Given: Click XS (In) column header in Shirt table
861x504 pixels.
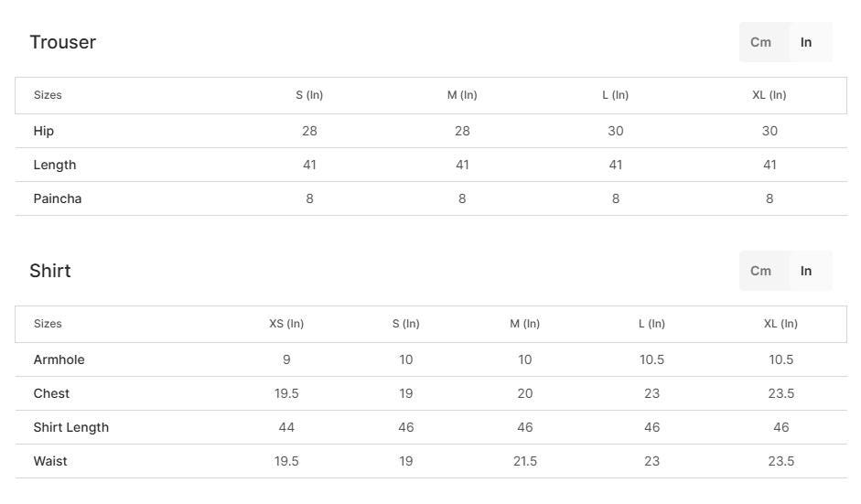Looking at the screenshot, I should coord(286,324).
